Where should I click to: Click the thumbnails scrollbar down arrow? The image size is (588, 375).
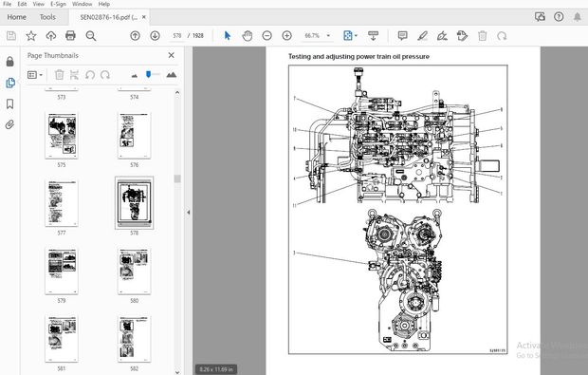(177, 371)
